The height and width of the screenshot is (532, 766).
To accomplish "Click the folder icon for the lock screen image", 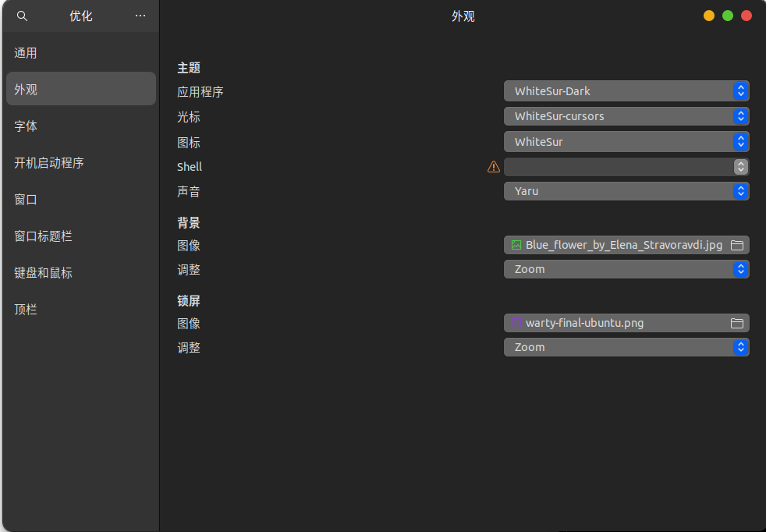I will 736,322.
